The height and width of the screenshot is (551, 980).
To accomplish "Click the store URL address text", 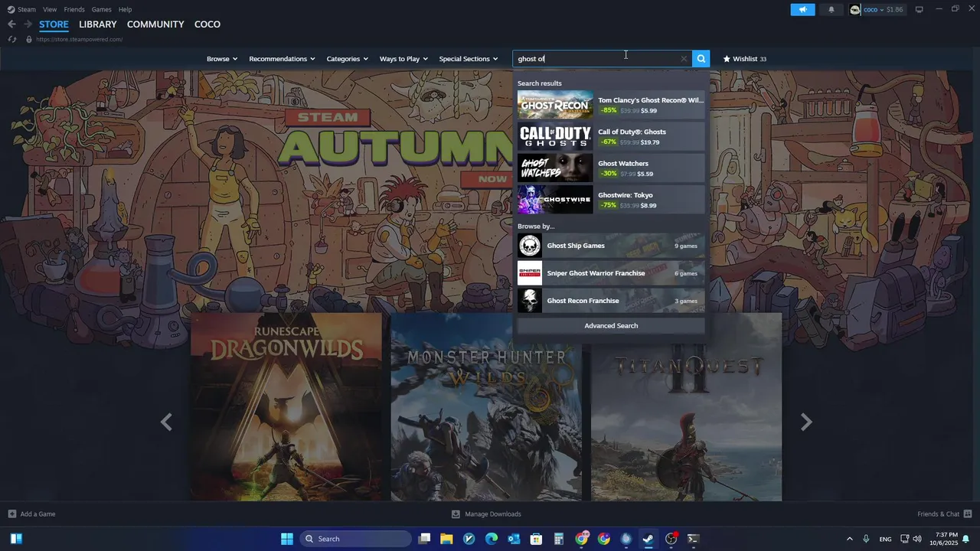I will click(79, 39).
